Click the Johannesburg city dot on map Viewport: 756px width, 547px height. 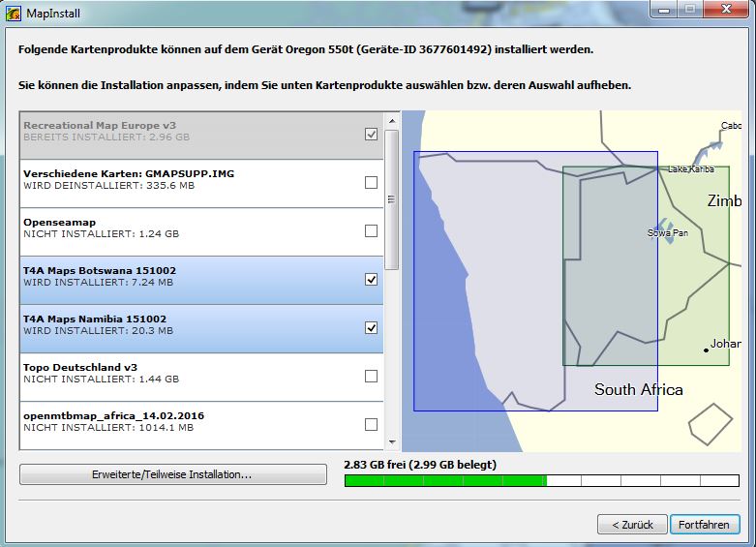coord(706,349)
